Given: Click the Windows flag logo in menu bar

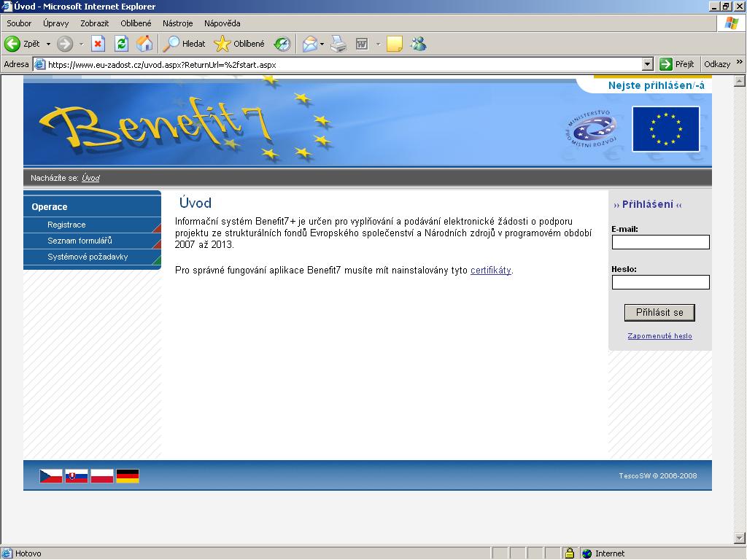Looking at the screenshot, I should coord(731,23).
